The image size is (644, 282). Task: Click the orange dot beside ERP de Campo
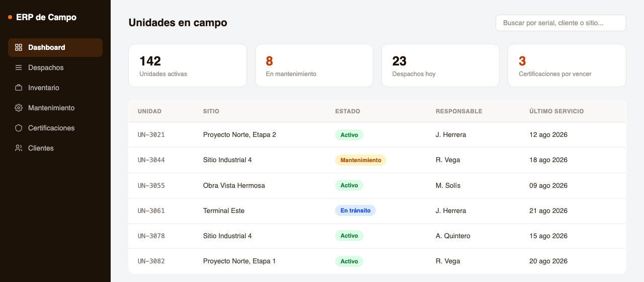coord(10,17)
